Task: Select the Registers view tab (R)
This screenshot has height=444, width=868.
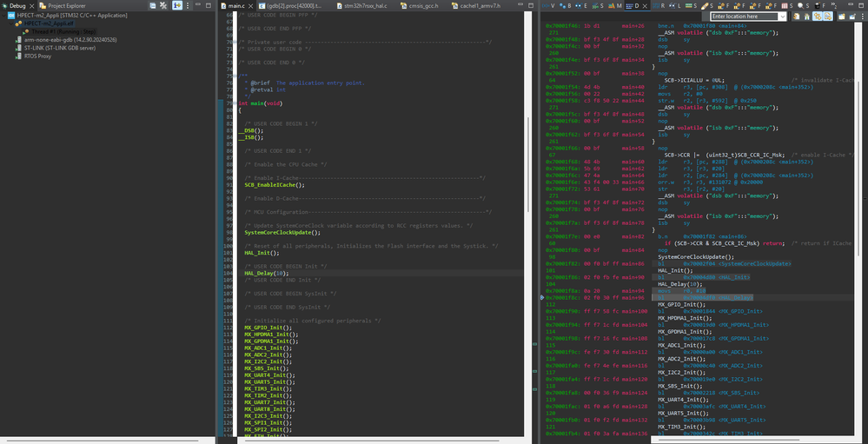Action: point(659,5)
